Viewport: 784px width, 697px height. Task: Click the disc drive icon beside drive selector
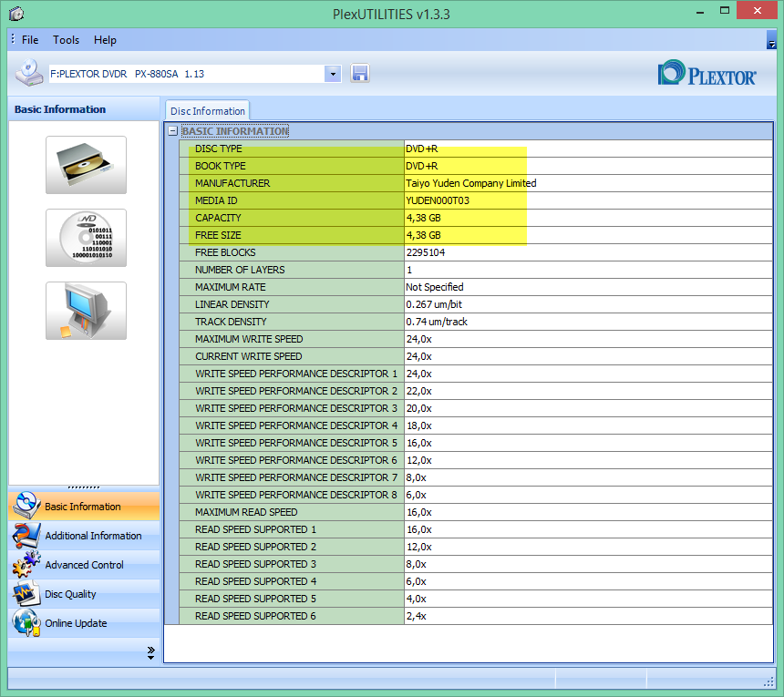pyautogui.click(x=29, y=73)
